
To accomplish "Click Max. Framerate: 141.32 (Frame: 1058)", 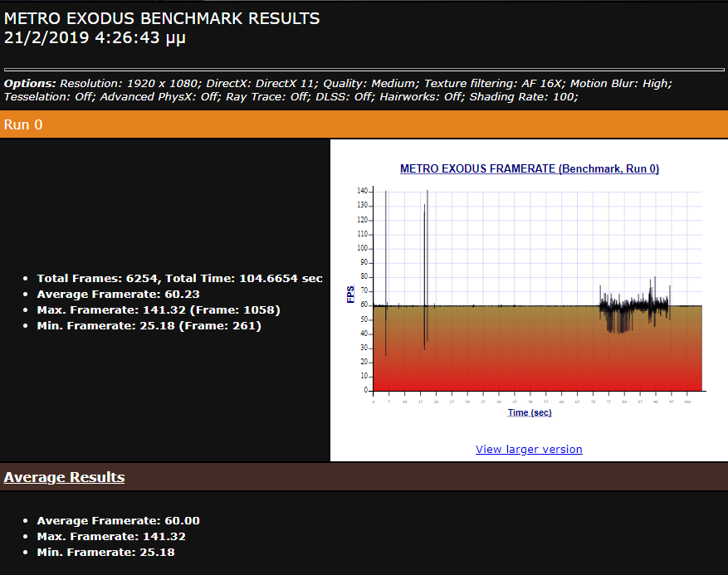I will pos(159,310).
